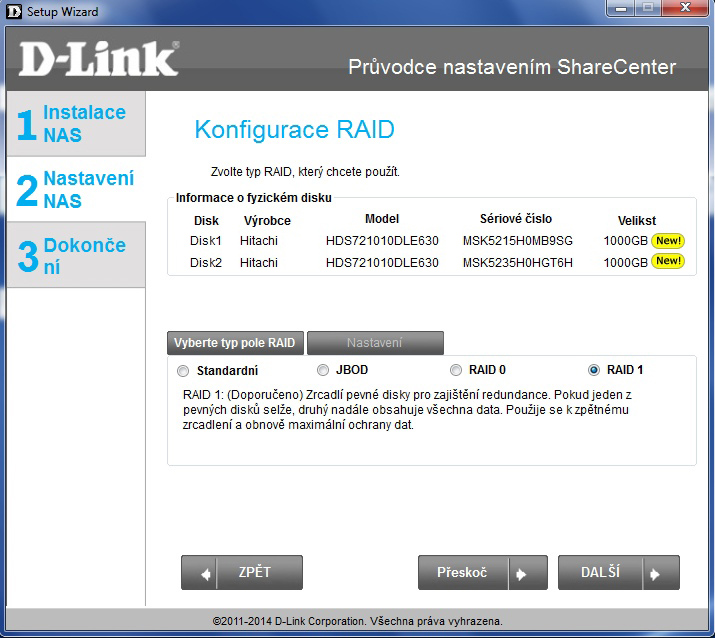Click serial number MSK5215H0MB9SG

click(x=518, y=241)
